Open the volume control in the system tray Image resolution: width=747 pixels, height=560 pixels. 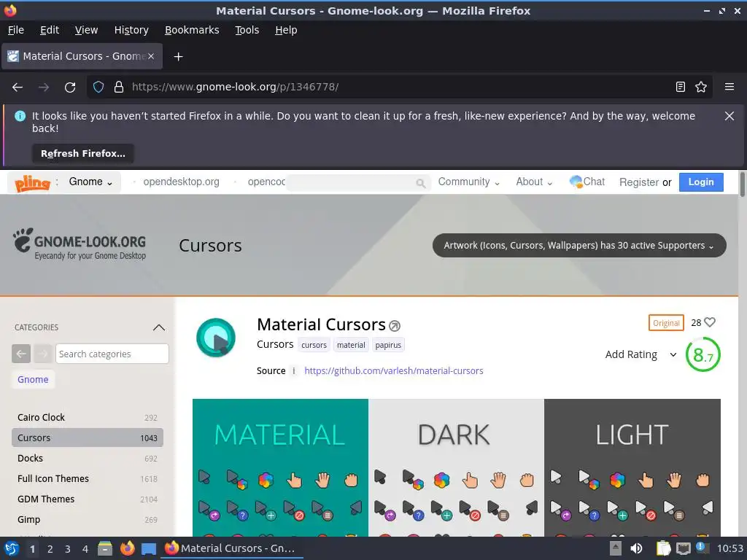pyautogui.click(x=636, y=548)
